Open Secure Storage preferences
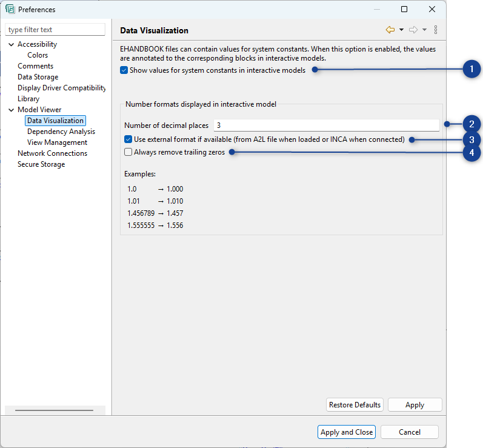Image resolution: width=483 pixels, height=448 pixels. (x=41, y=164)
